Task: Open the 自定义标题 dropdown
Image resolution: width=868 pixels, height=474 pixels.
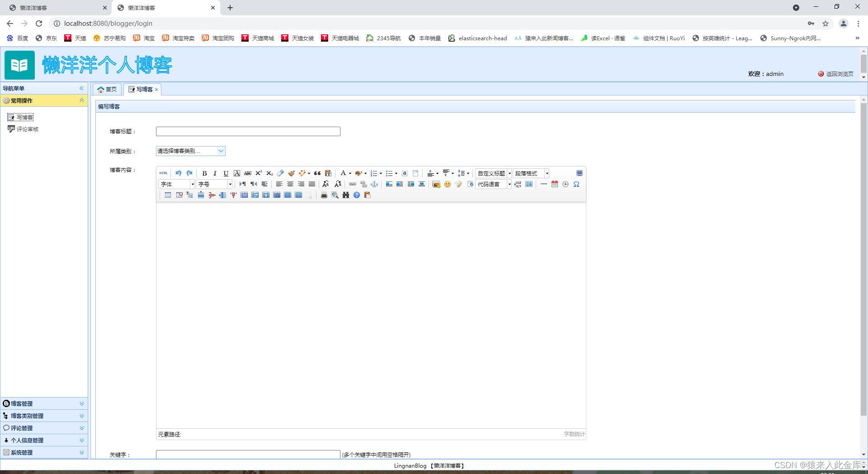Action: point(493,173)
